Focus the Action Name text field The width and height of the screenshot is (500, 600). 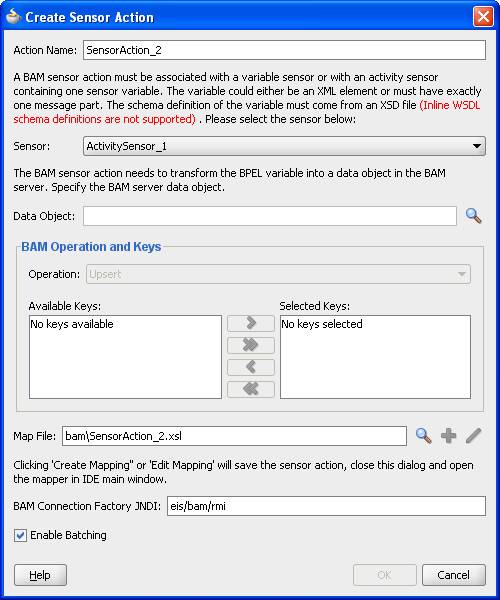[284, 50]
